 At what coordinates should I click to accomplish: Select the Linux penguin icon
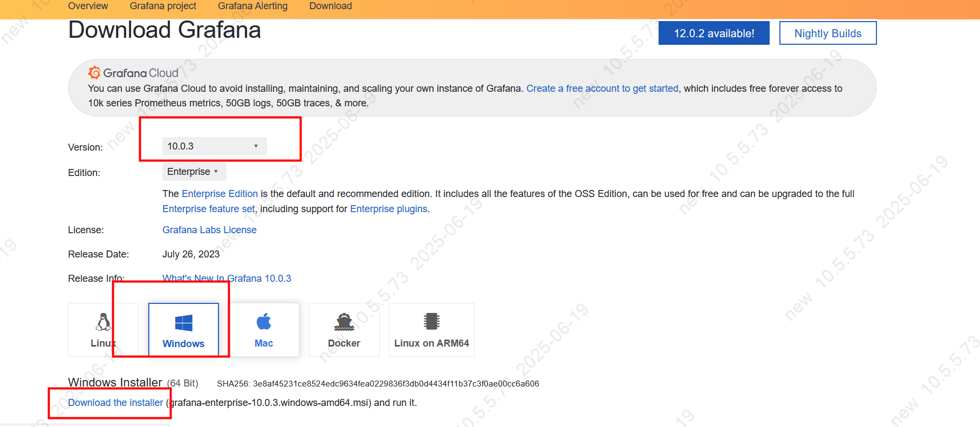click(x=103, y=322)
